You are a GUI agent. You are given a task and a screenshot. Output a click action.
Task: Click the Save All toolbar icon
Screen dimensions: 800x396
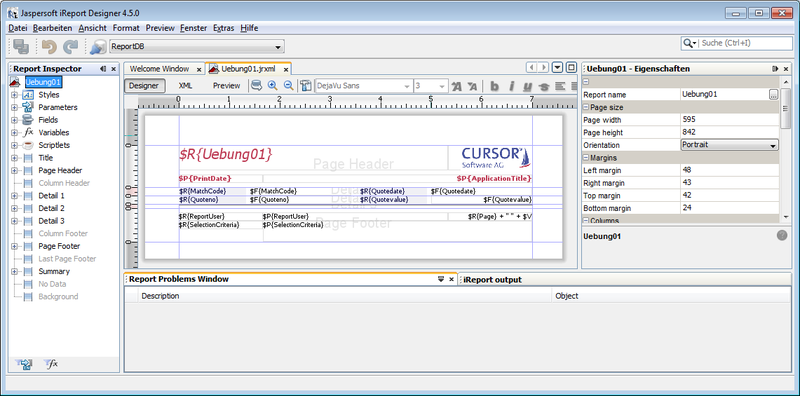[x=21, y=46]
